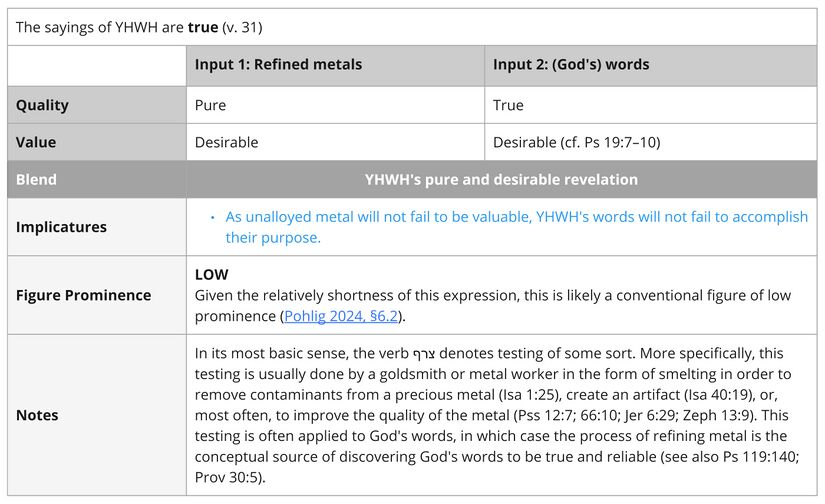Open the Pohlig 2024, §6.2 link

344,316
